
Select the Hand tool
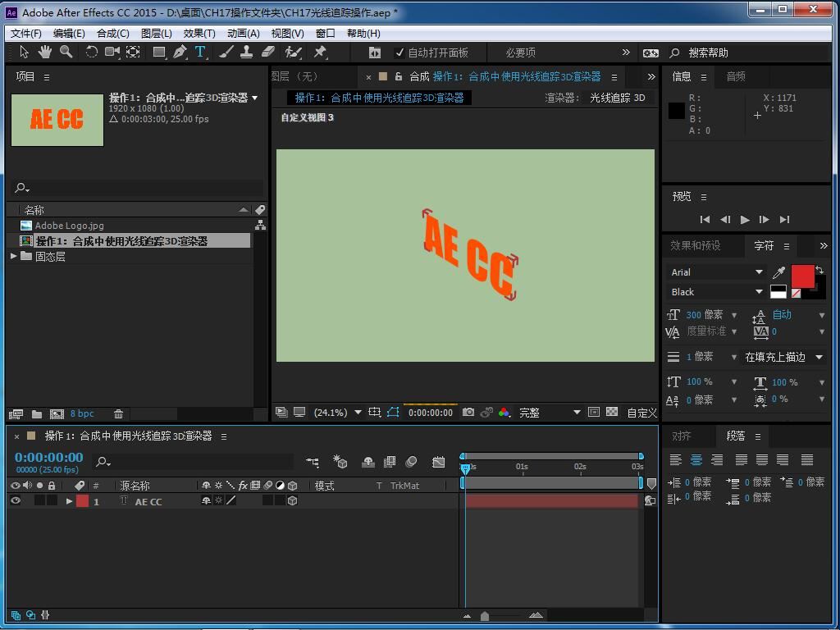(x=44, y=52)
